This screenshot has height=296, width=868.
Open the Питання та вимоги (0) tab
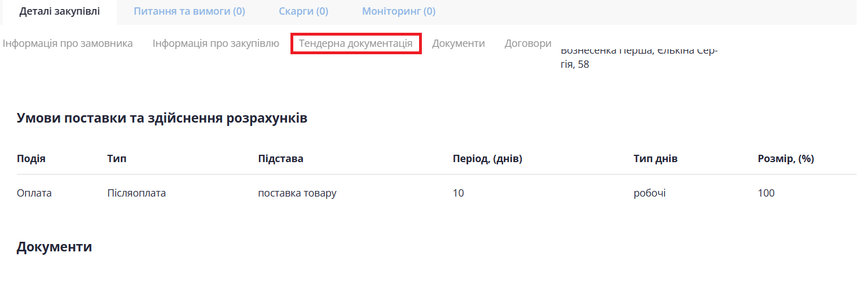point(189,11)
